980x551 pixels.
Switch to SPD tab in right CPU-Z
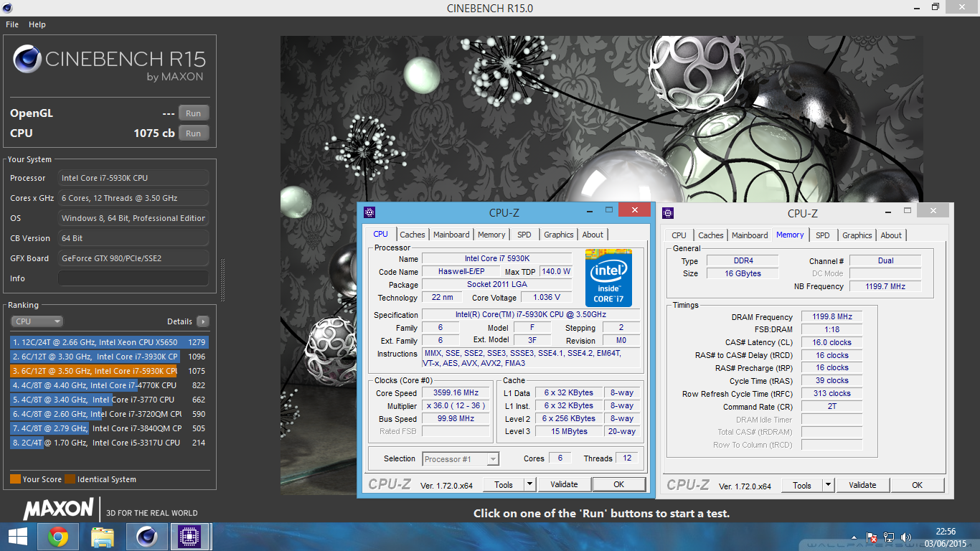click(x=823, y=235)
